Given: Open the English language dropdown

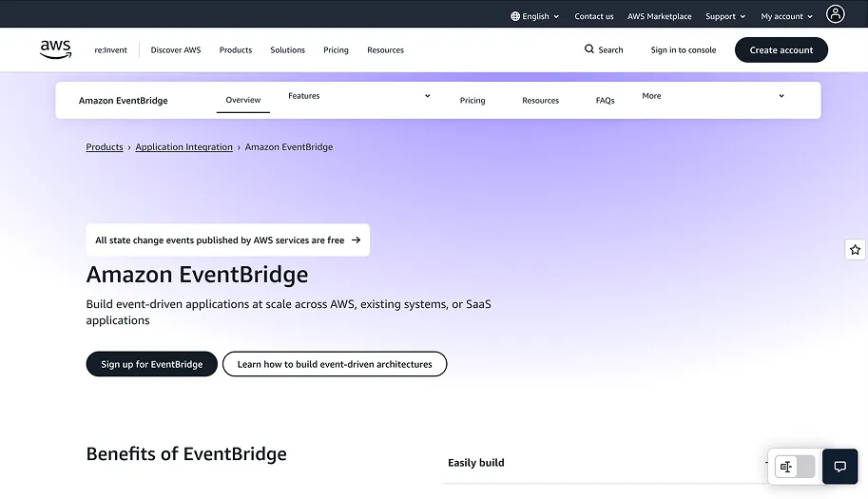Looking at the screenshot, I should pyautogui.click(x=534, y=16).
